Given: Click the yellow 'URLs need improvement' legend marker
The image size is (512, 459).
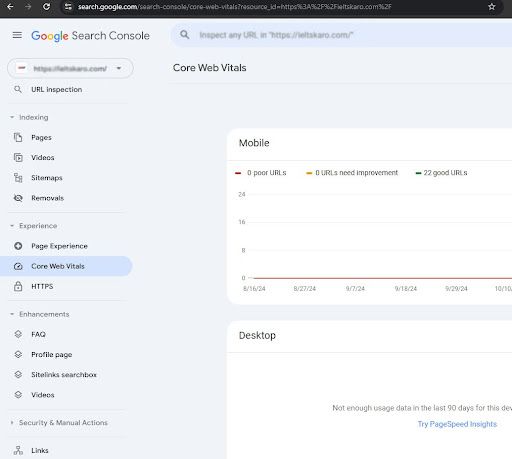Looking at the screenshot, I should (309, 173).
